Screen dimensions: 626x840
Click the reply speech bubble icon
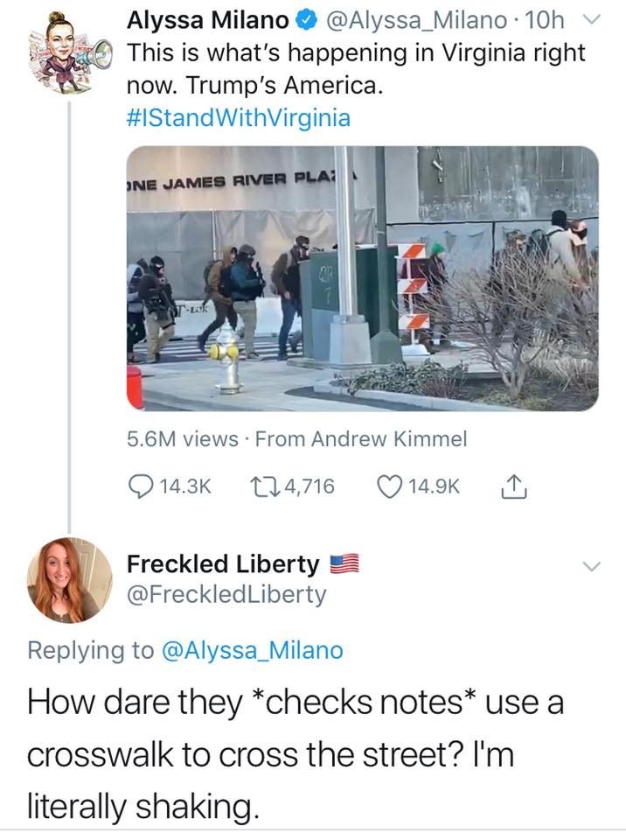141,486
